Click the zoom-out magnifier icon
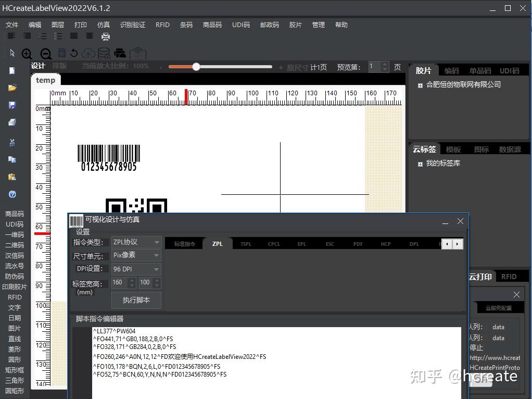 [45, 53]
